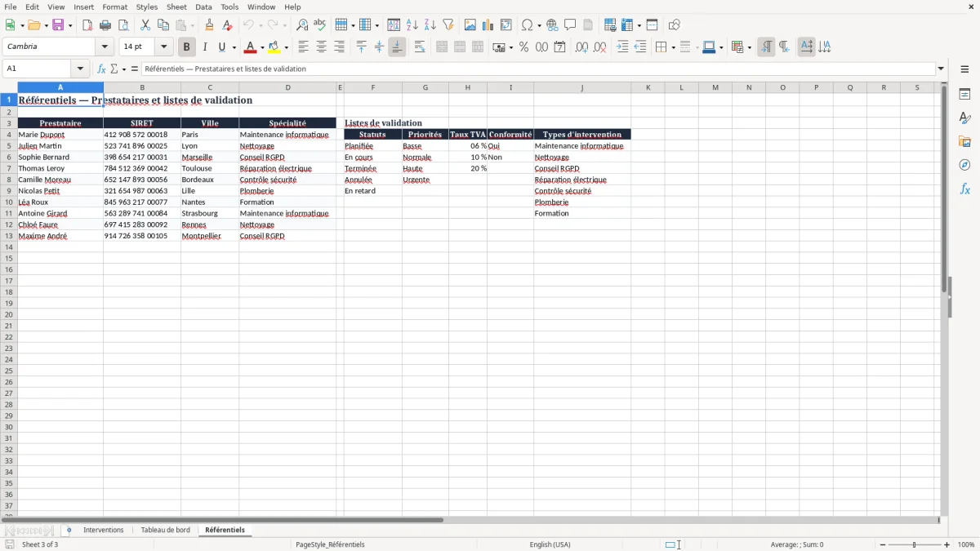Toggle Wrap Text
This screenshot has height=551, width=980.
(420, 47)
